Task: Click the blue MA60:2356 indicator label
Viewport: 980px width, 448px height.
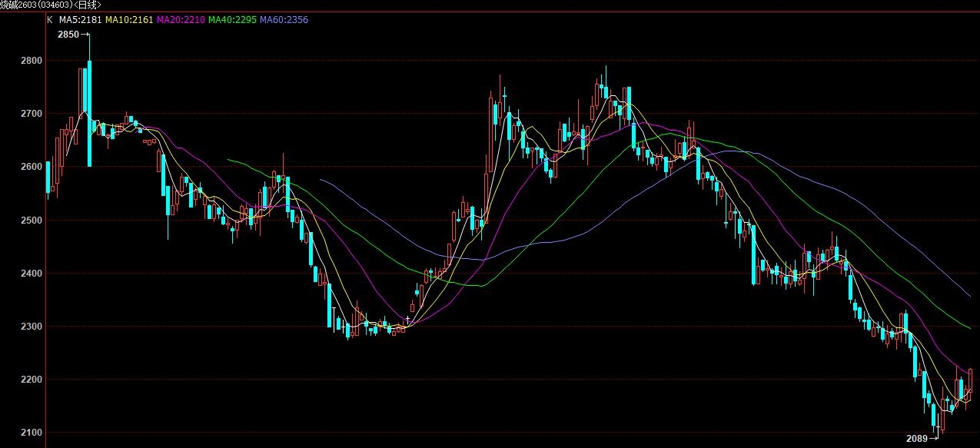Action: click(284, 19)
